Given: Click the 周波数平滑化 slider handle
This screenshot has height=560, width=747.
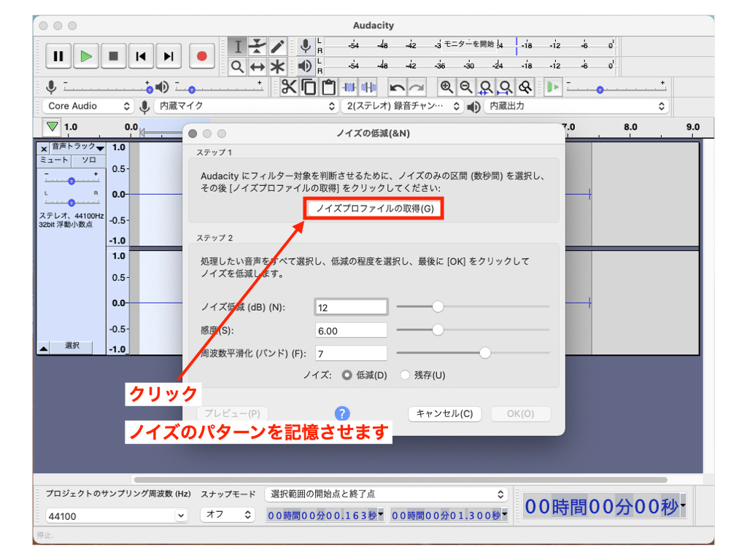Looking at the screenshot, I should pos(485,353).
